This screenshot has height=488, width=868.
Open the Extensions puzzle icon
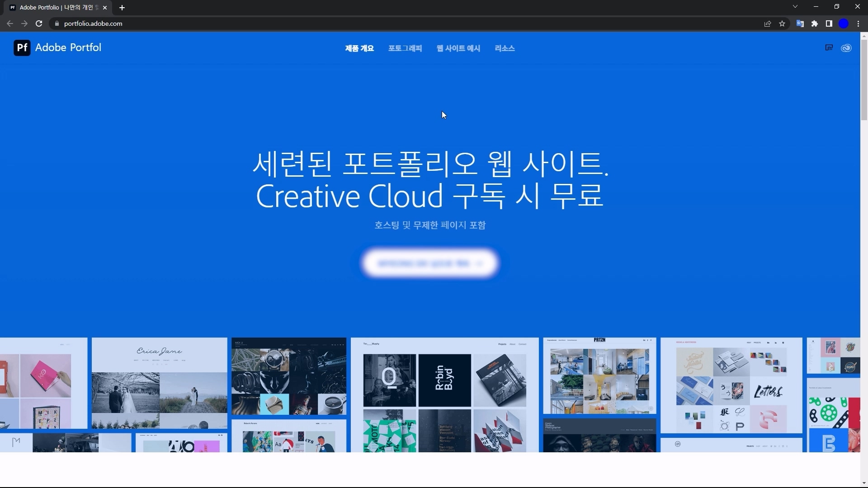[x=814, y=23]
